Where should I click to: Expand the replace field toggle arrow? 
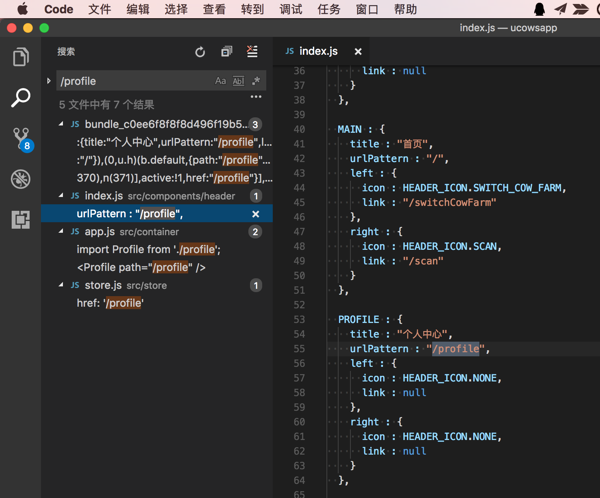pyautogui.click(x=49, y=81)
